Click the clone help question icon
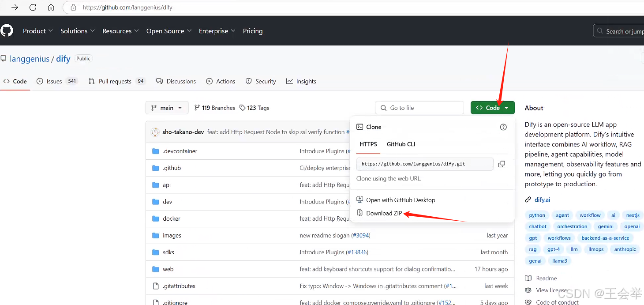Screen dimensions: 644x305 [x=503, y=127]
